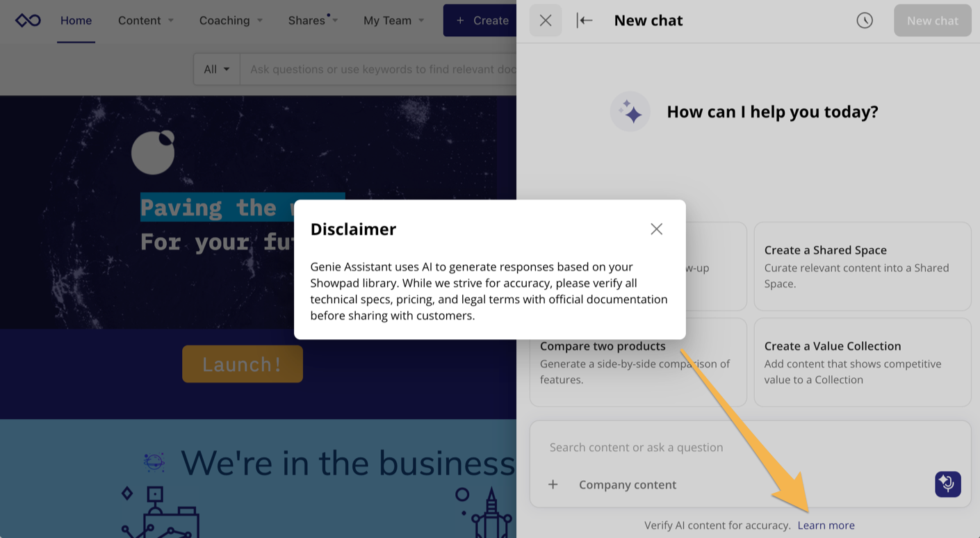Open the All search filter dropdown
Image resolution: width=980 pixels, height=538 pixels.
point(217,70)
